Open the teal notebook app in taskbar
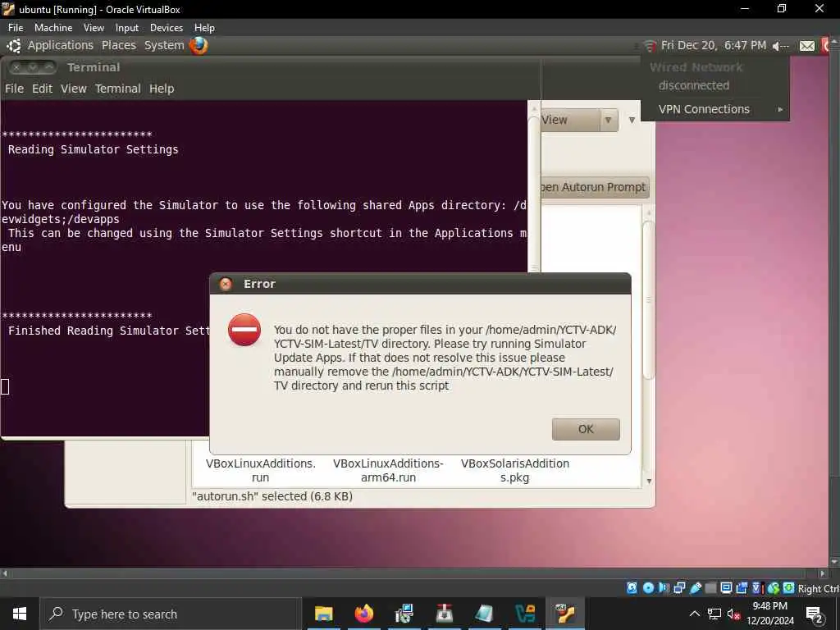Image resolution: width=840 pixels, height=630 pixels. click(x=484, y=614)
